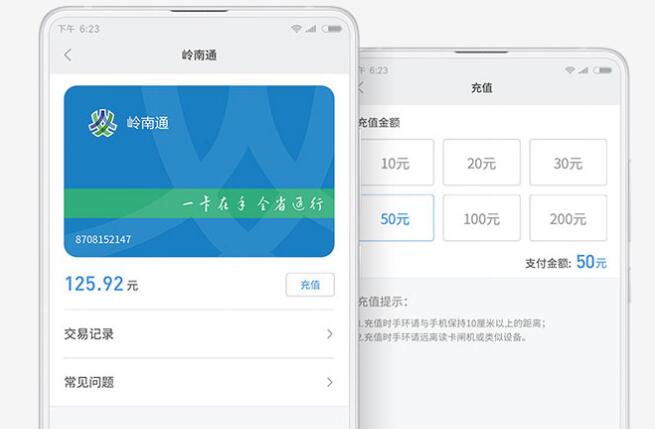
Task: Choose the highlighted 50元 option
Action: click(x=396, y=218)
